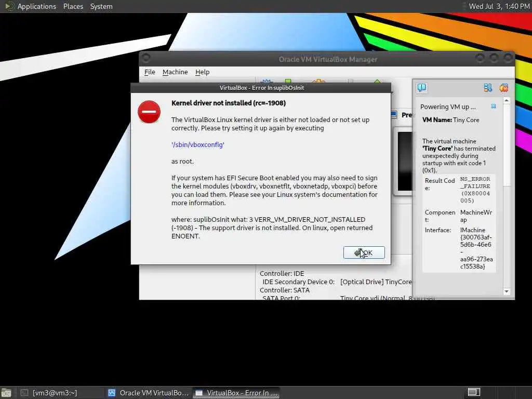Click the 'MachineWrap' component value
532x399 pixels.
tap(476, 216)
